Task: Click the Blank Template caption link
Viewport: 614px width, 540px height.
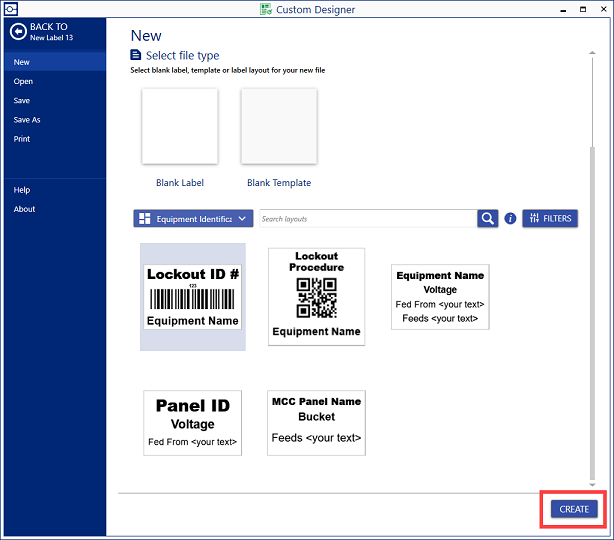Action: (279, 182)
